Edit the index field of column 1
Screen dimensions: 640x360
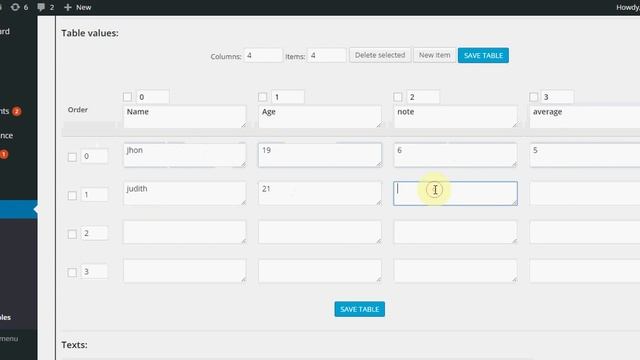288,97
